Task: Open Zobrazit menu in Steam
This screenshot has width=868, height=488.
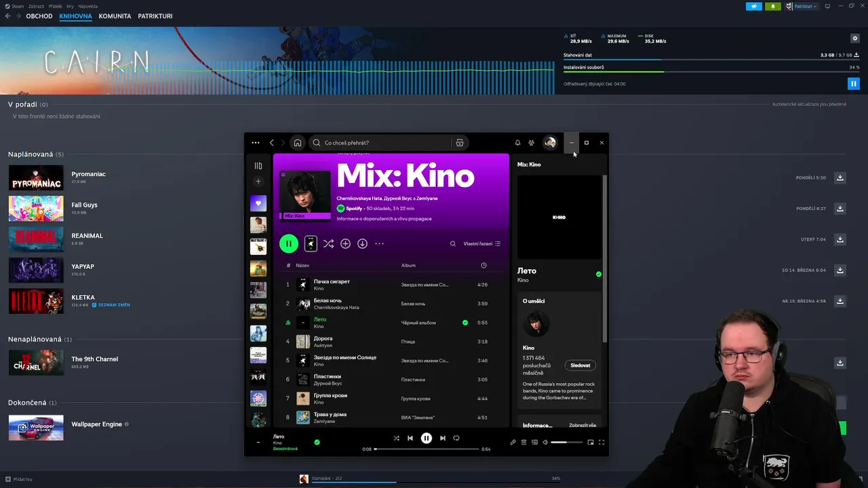Action: click(x=36, y=6)
